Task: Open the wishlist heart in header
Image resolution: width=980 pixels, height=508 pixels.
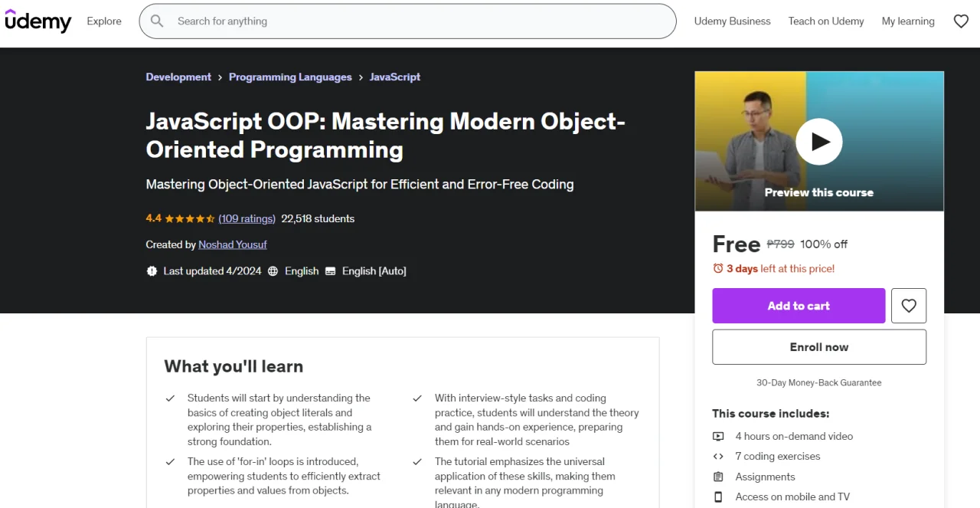Action: [961, 21]
